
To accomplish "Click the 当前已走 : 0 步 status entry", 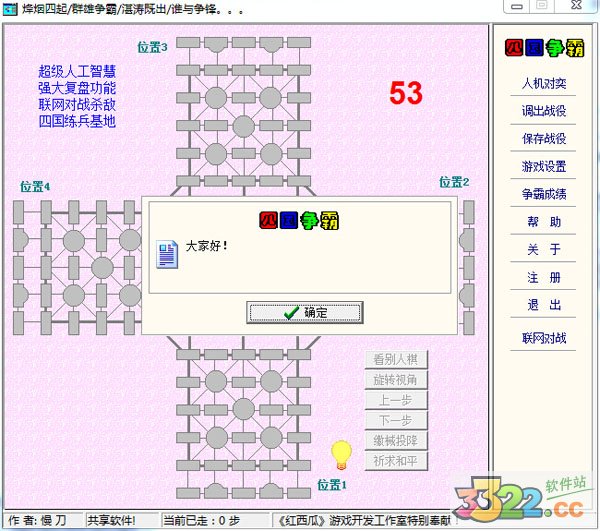I will 215,520.
